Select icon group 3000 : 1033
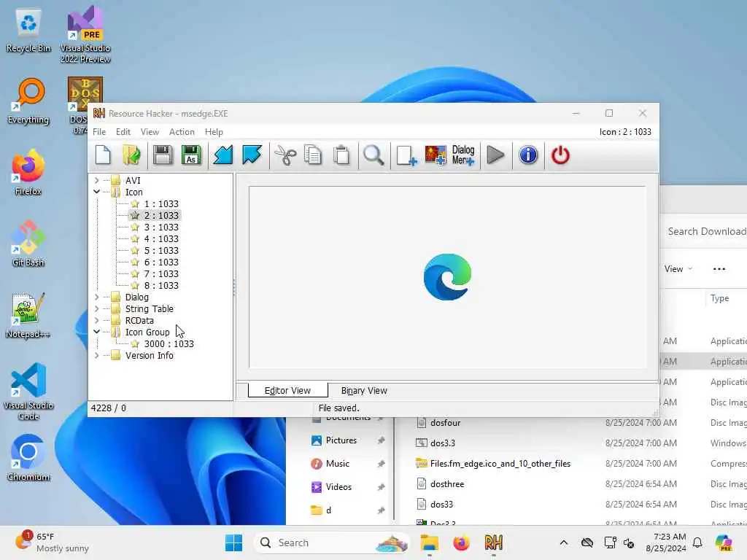Screen dimensions: 747x560 [169, 344]
